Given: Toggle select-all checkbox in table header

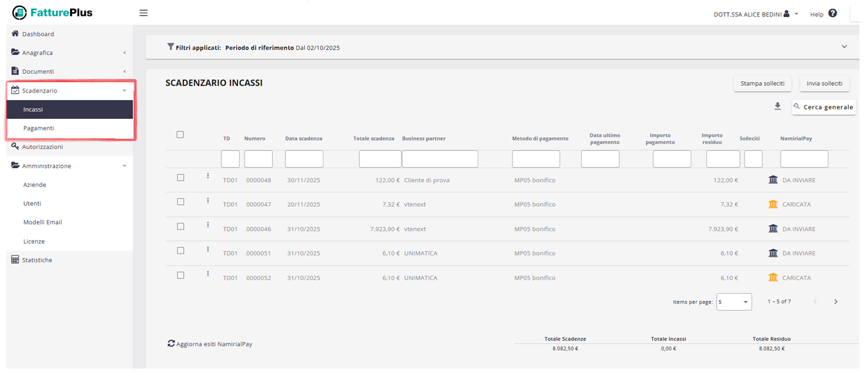Looking at the screenshot, I should (x=181, y=135).
